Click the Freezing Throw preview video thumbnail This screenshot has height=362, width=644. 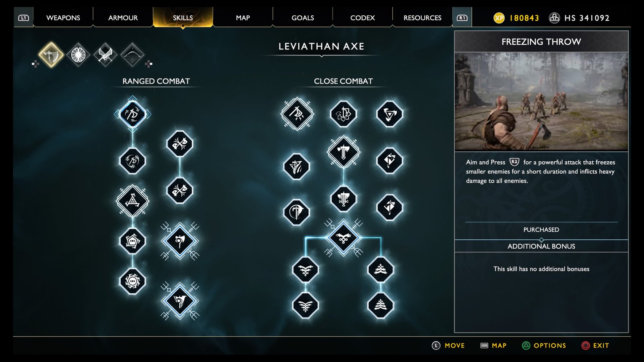pyautogui.click(x=541, y=102)
